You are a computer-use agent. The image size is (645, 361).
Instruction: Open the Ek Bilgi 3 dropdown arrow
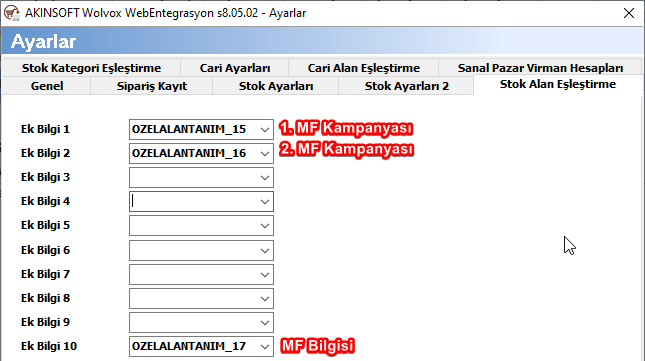(x=264, y=178)
